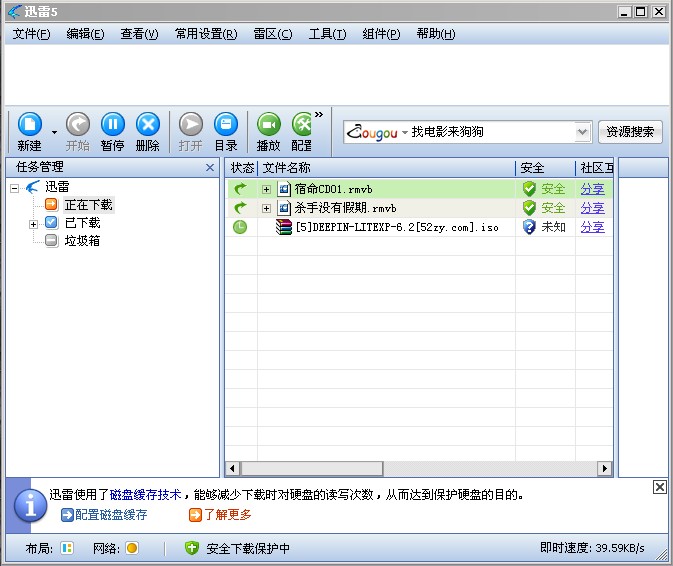Click the 新建 new task icon
Viewport: 673px width, 566px height.
click(x=30, y=124)
